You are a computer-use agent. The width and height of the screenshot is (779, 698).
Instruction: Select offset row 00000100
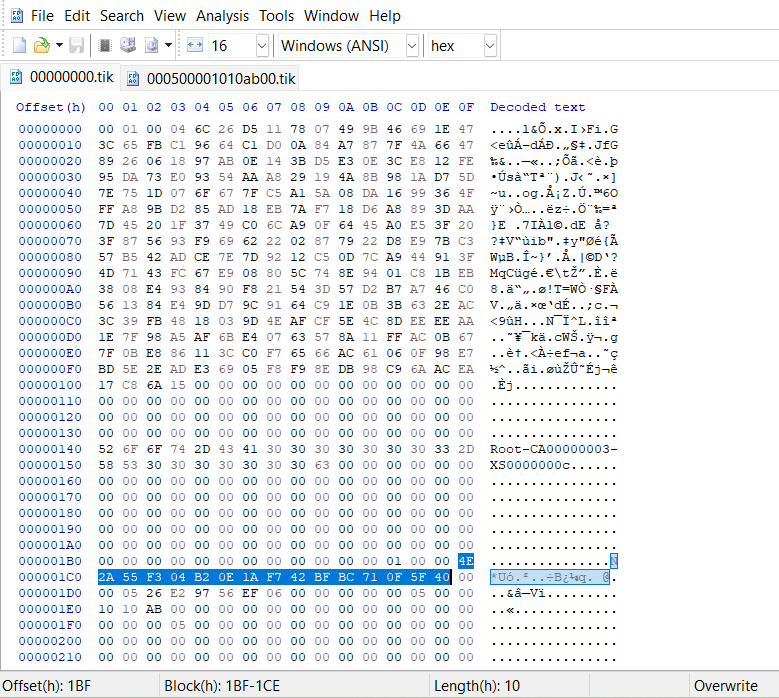(x=50, y=386)
